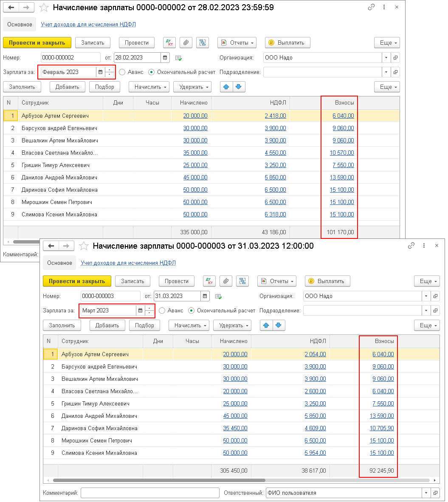Select Окончательный расчет radio in February document
Screen dimensions: 448x502
coord(151,72)
